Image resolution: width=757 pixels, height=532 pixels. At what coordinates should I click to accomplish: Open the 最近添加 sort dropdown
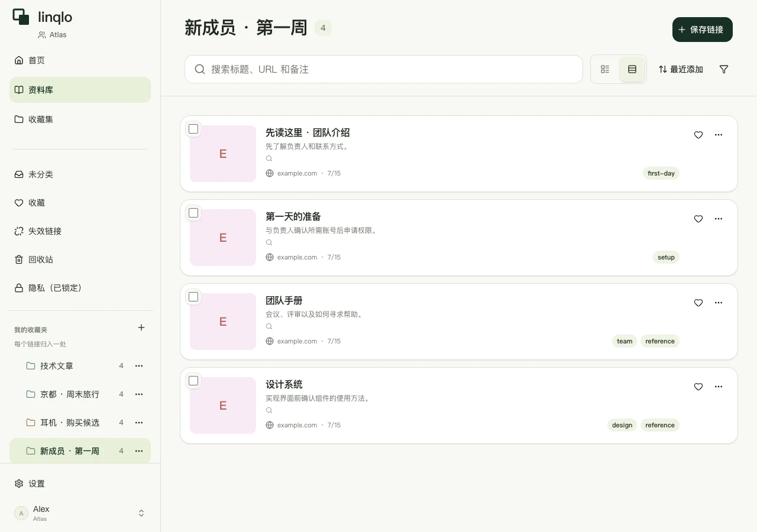681,69
